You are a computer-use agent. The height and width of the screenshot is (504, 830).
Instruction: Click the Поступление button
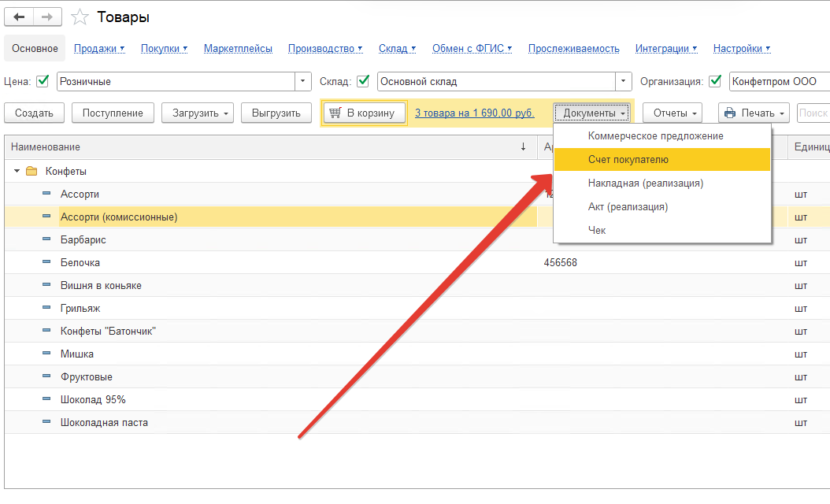pyautogui.click(x=113, y=113)
